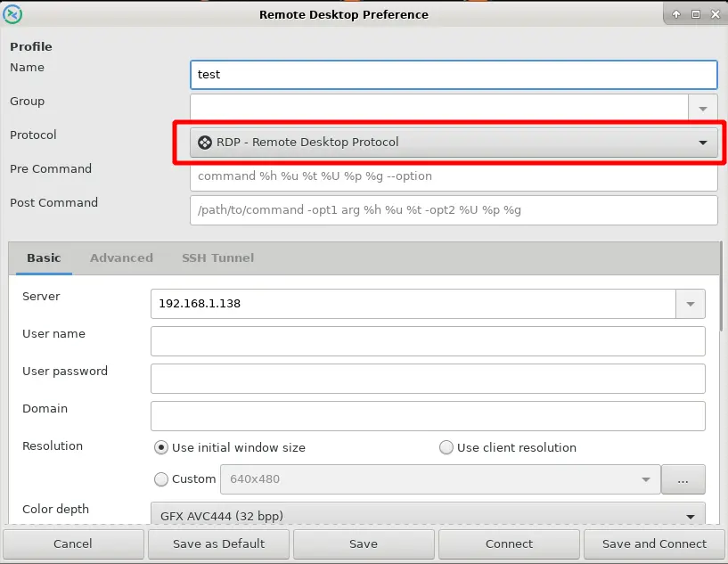Select Use client resolution option
This screenshot has width=728, height=564.
(x=446, y=447)
